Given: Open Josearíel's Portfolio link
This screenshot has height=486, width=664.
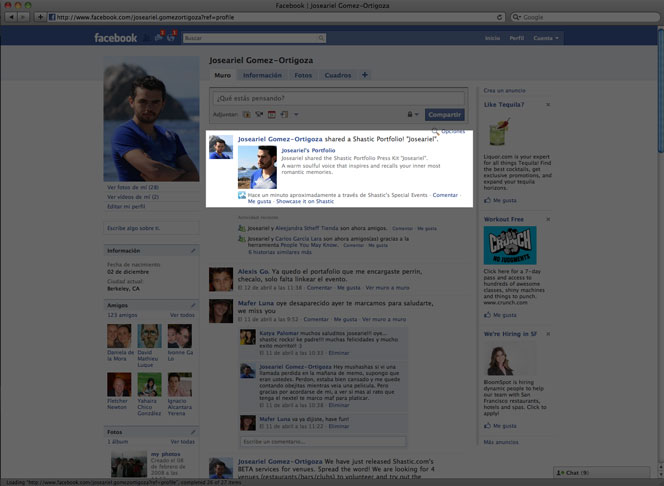Looking at the screenshot, I should click(308, 150).
